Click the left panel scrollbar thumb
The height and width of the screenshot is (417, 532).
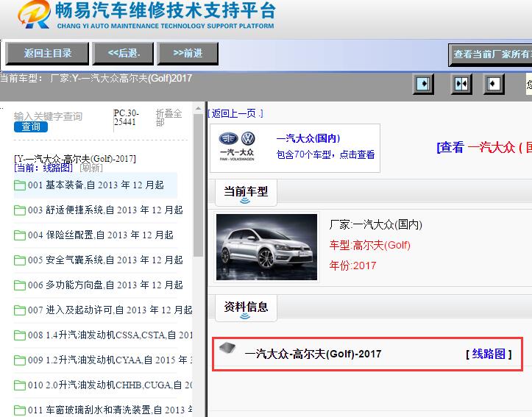tap(198, 185)
